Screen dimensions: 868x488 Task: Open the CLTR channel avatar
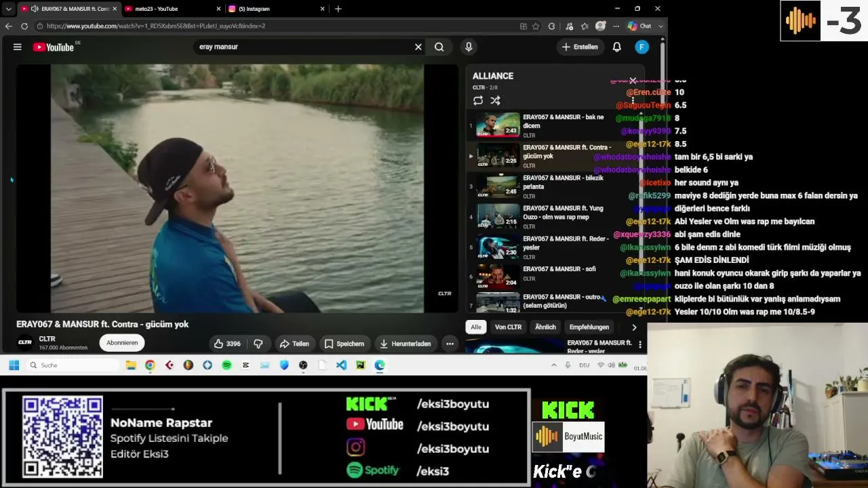coord(25,343)
